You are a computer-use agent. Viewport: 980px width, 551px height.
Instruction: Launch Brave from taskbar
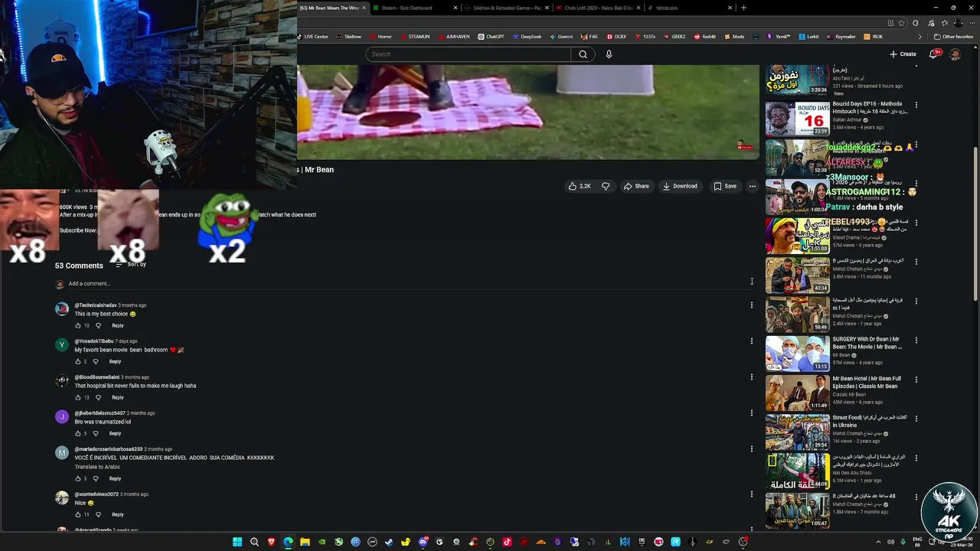click(x=271, y=543)
